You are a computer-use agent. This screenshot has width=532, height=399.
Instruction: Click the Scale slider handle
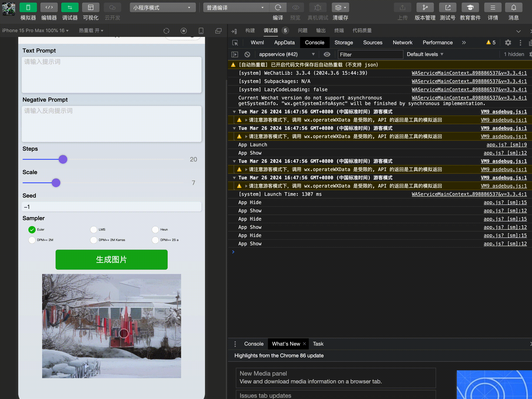pos(56,183)
